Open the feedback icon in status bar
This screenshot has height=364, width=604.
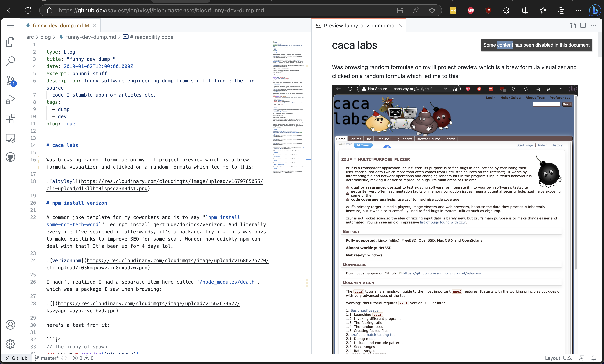coord(581,358)
